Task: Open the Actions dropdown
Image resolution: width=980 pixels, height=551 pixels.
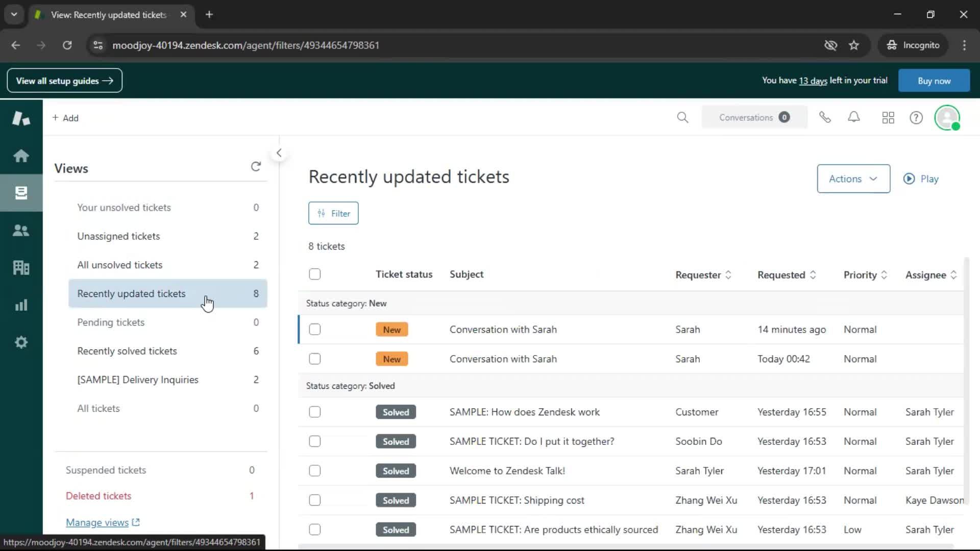Action: tap(853, 179)
